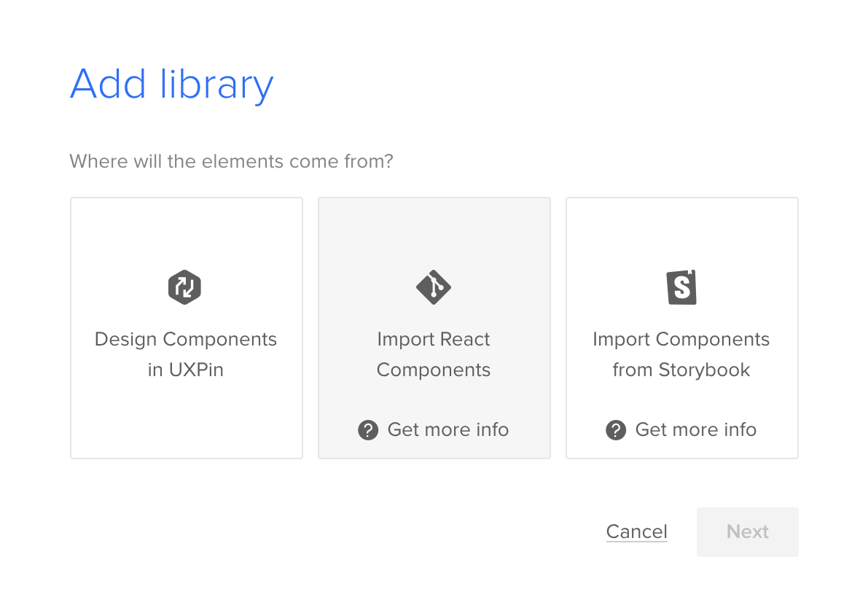Cancel adding the library
This screenshot has height=616, width=868.
636,532
